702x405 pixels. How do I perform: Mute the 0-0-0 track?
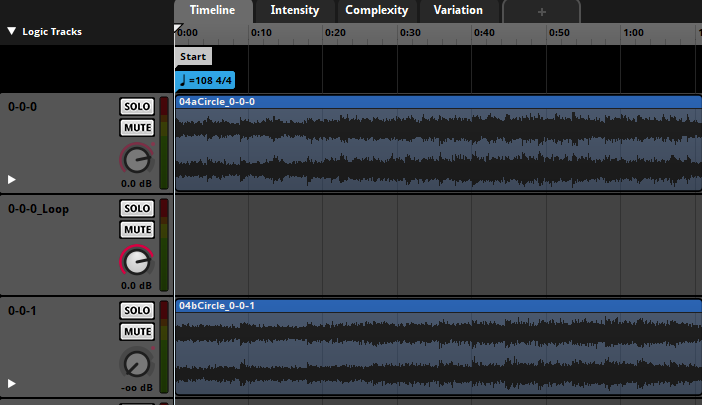point(137,128)
